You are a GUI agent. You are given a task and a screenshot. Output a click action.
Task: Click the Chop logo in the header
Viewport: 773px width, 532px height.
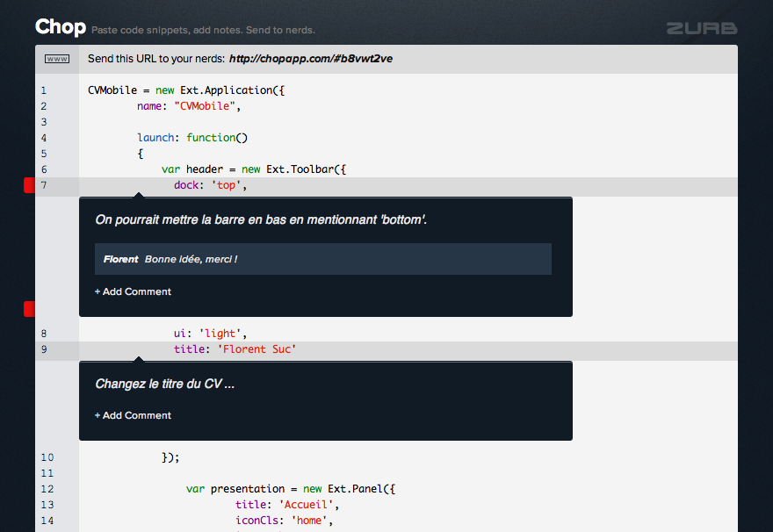pos(61,27)
